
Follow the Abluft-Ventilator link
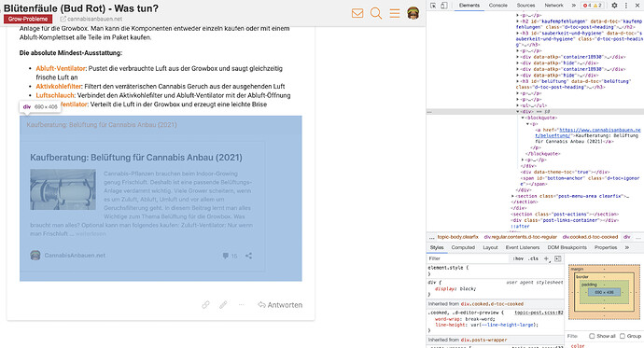pos(61,68)
